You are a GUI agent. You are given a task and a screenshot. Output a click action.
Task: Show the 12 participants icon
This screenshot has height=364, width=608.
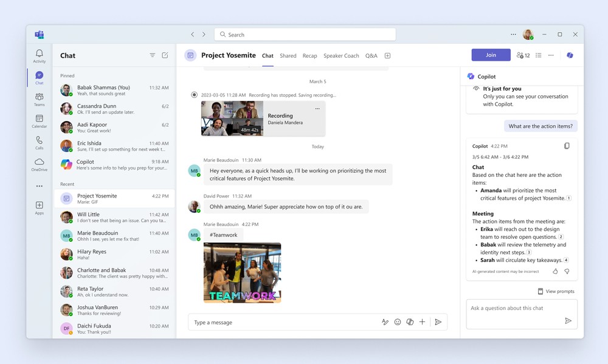pyautogui.click(x=523, y=55)
